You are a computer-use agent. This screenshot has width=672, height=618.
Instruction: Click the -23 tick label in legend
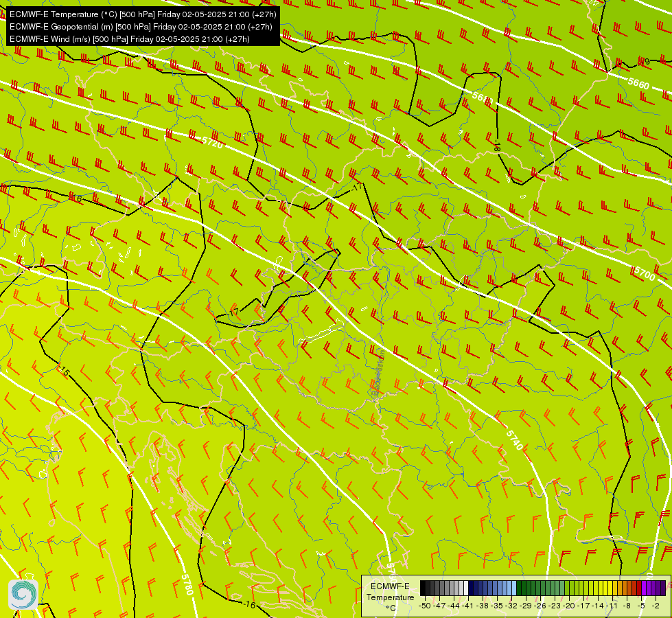(555, 606)
